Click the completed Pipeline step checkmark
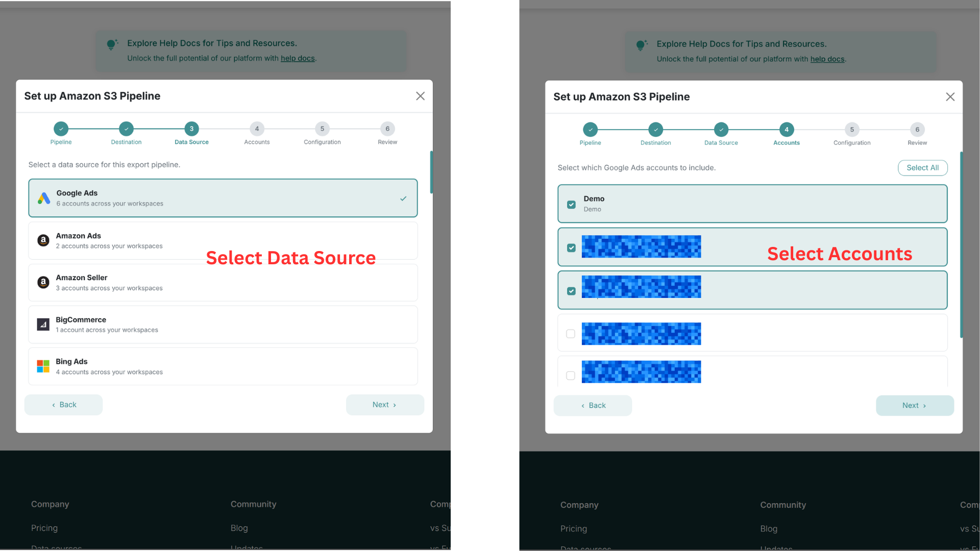This screenshot has width=980, height=551. [x=61, y=129]
